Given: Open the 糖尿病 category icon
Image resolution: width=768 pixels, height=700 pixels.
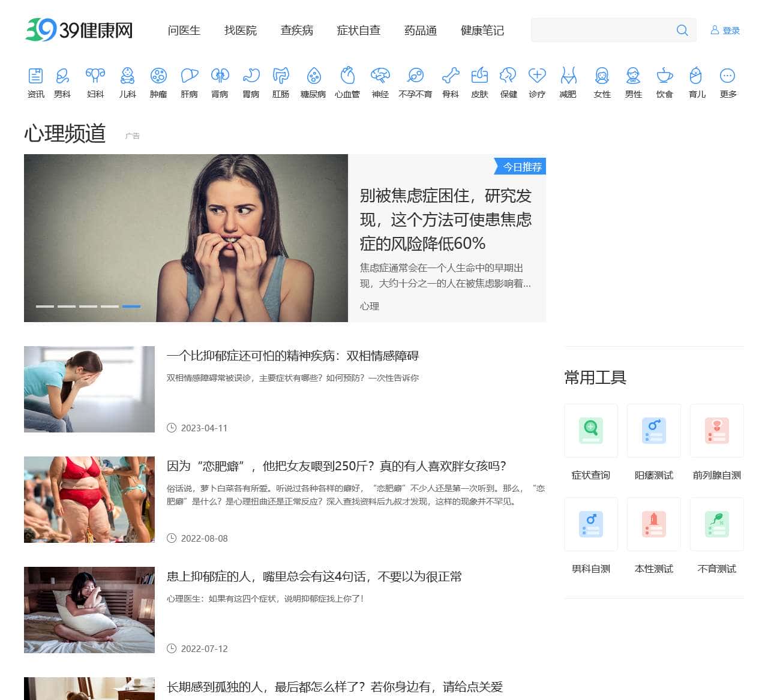Looking at the screenshot, I should [313, 76].
